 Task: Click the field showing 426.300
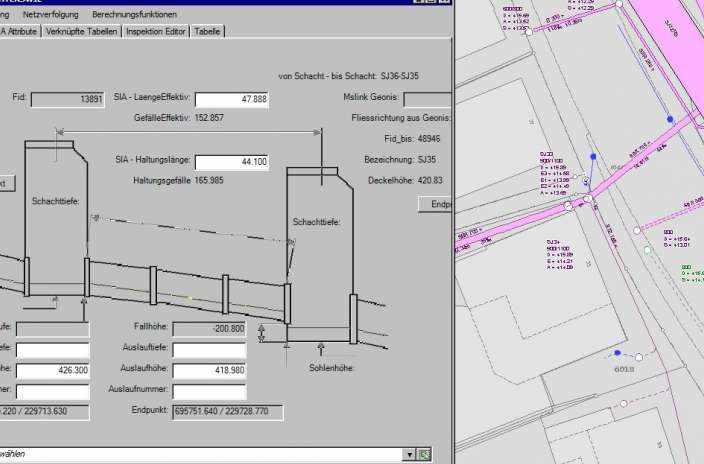click(x=53, y=371)
